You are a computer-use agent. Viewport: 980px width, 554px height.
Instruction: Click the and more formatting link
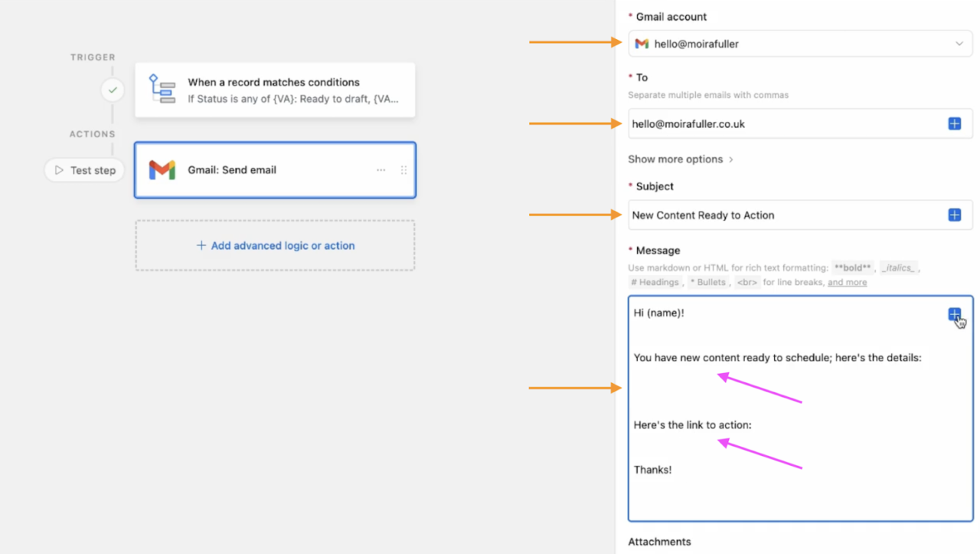(x=847, y=281)
